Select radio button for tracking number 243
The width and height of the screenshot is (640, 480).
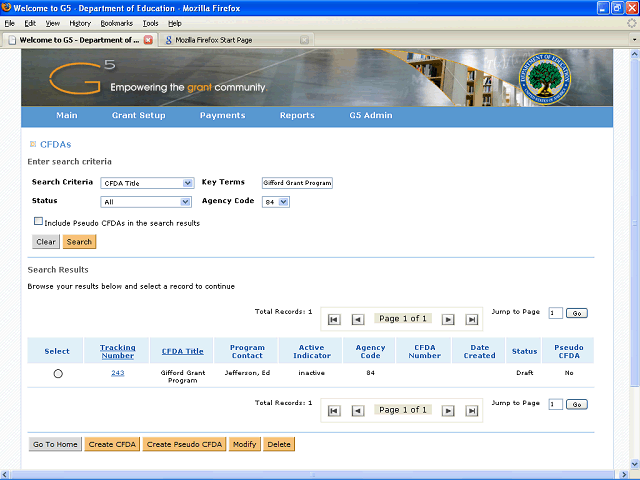[58, 373]
